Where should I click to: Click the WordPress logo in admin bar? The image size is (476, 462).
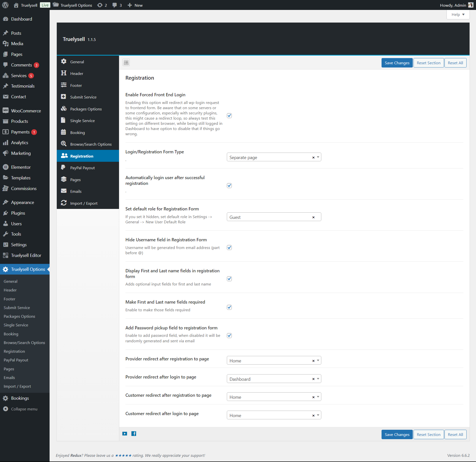pyautogui.click(x=5, y=5)
